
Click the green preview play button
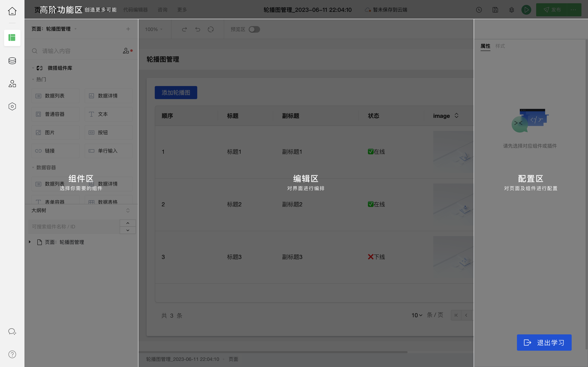pos(526,10)
